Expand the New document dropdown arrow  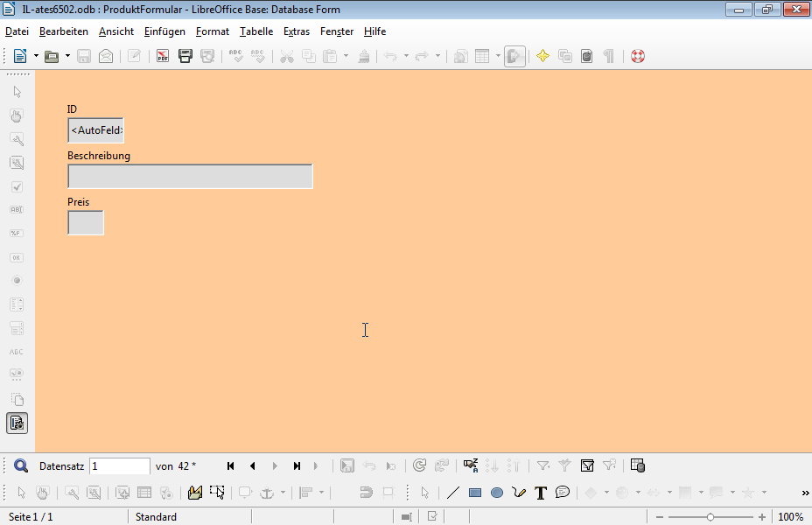point(36,56)
